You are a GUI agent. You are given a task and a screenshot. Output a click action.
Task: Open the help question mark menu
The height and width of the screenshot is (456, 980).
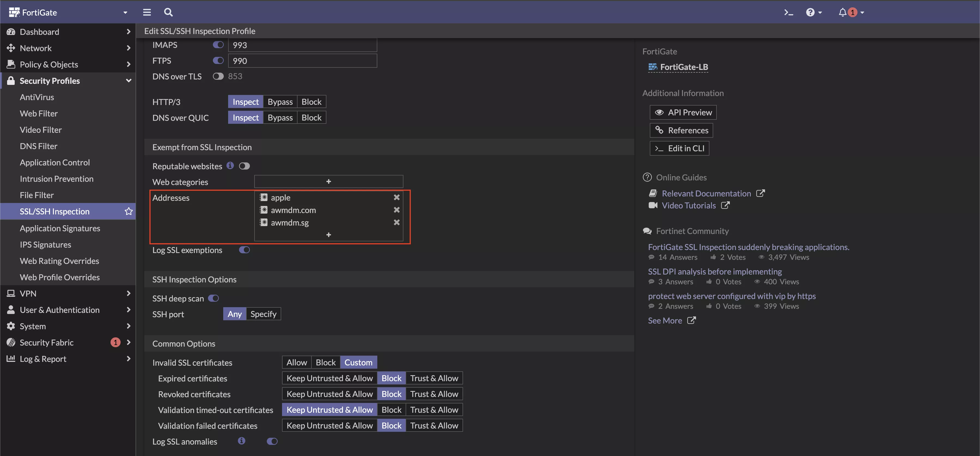(814, 13)
